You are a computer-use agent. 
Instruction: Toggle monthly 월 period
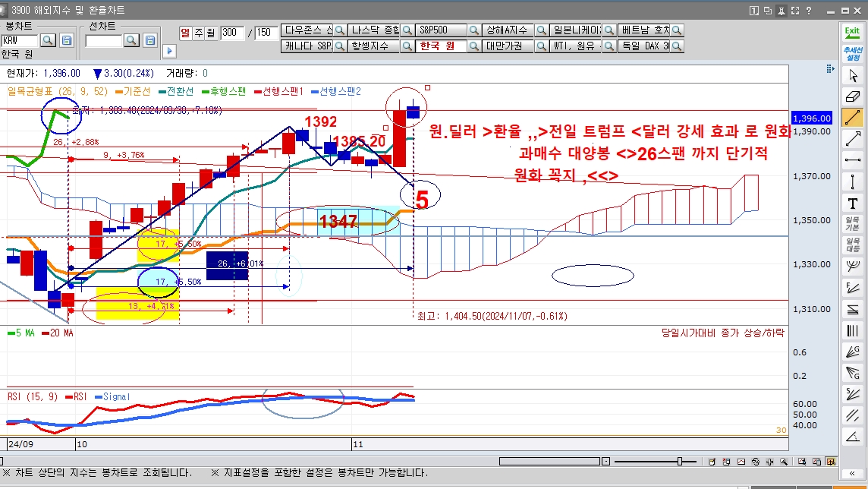tap(211, 33)
